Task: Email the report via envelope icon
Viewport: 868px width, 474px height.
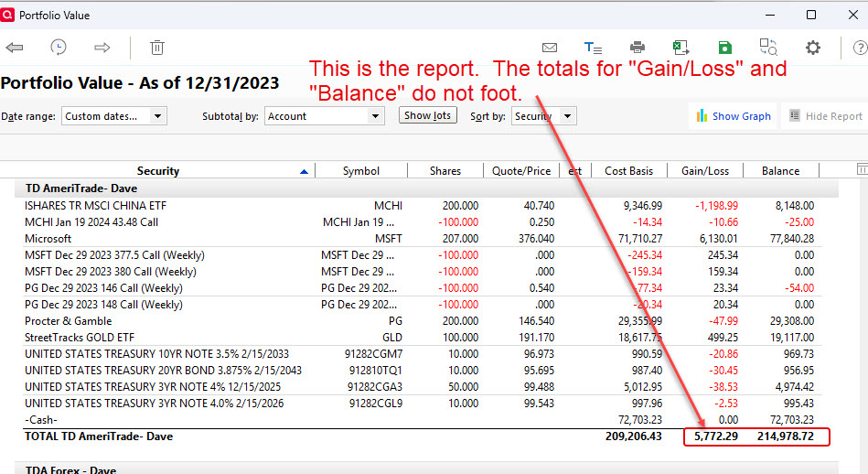Action: pos(550,48)
